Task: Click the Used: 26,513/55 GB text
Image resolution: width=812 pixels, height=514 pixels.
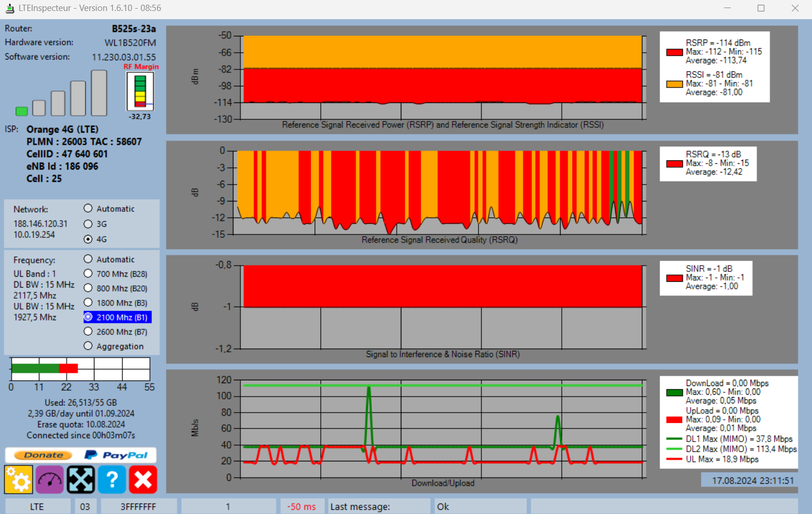Action: tap(81, 402)
